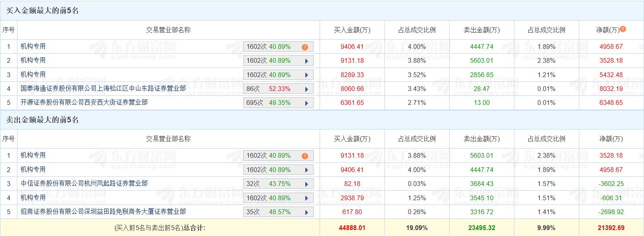
Task: Click orange question icon in first buy-table row
Action: coord(305,47)
